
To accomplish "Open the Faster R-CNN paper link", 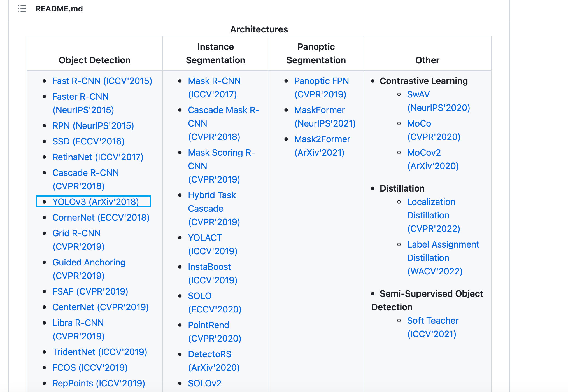I will [80, 97].
